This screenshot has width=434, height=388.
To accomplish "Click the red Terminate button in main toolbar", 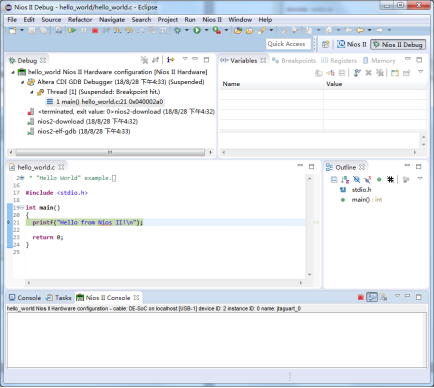I will 95,30.
